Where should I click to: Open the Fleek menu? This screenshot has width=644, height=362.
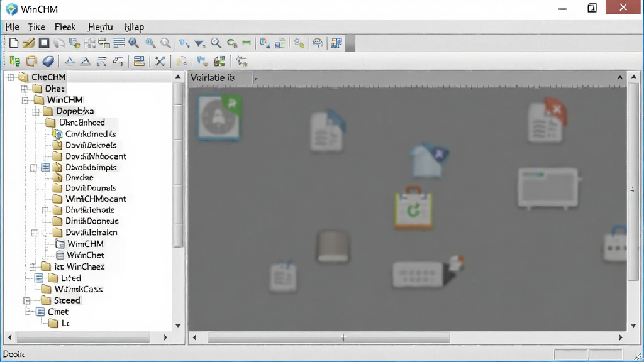65,27
